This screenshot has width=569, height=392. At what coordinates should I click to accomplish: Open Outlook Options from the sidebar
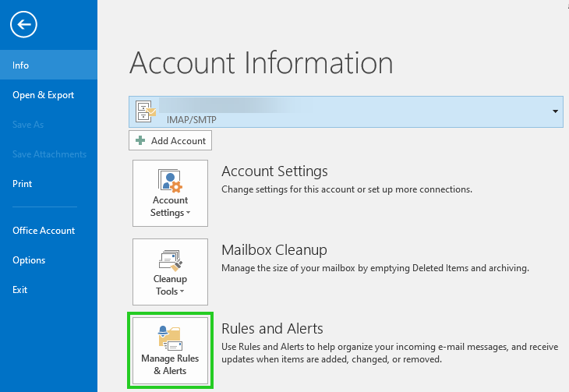[x=29, y=260]
